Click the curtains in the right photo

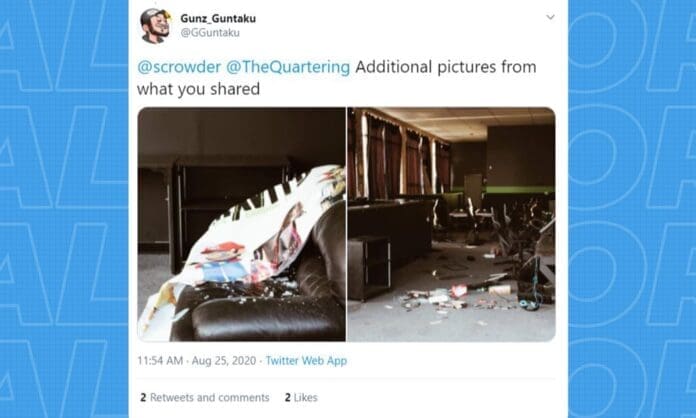pyautogui.click(x=399, y=155)
